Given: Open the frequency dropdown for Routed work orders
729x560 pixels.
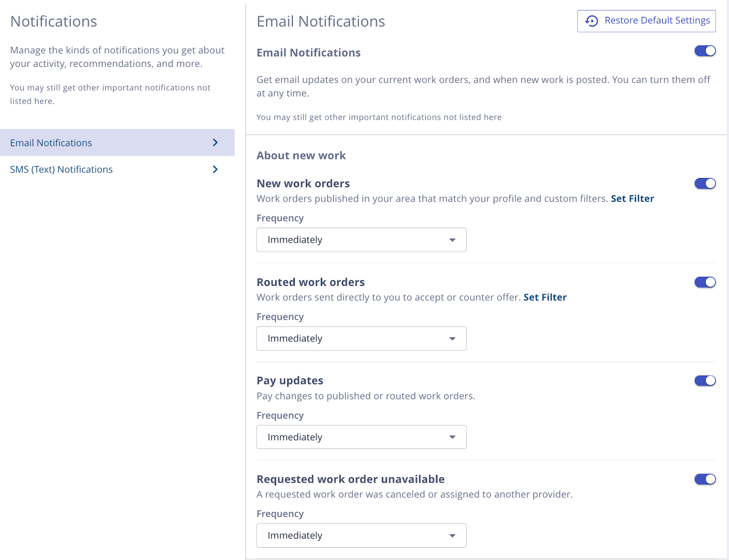Looking at the screenshot, I should point(361,338).
